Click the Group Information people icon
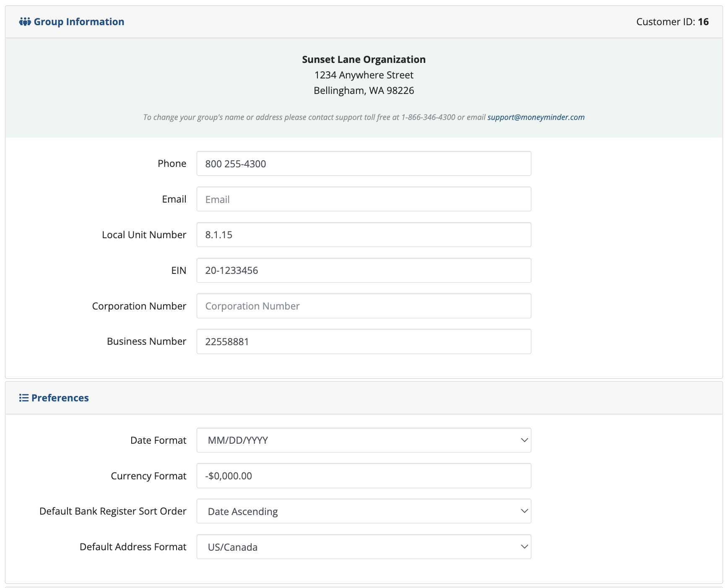 pos(25,22)
